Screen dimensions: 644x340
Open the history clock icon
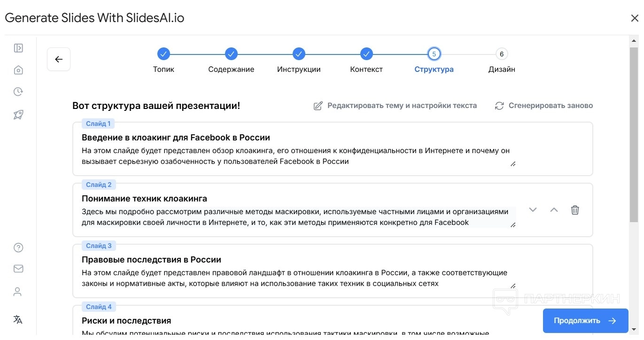point(18,92)
